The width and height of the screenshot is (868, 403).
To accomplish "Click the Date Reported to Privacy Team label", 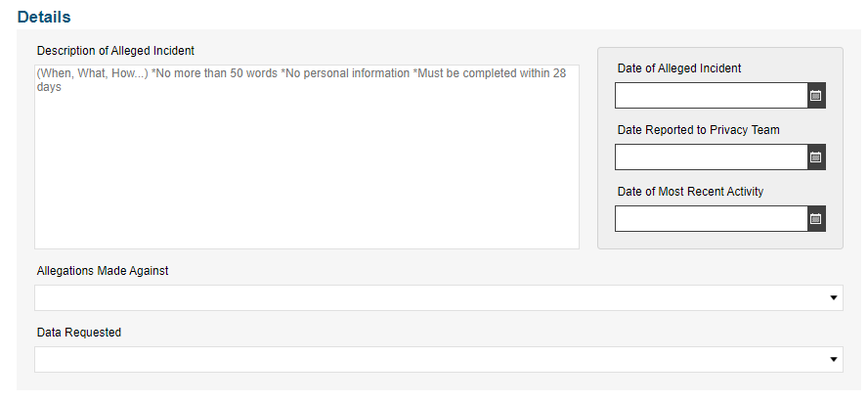I will (x=699, y=130).
